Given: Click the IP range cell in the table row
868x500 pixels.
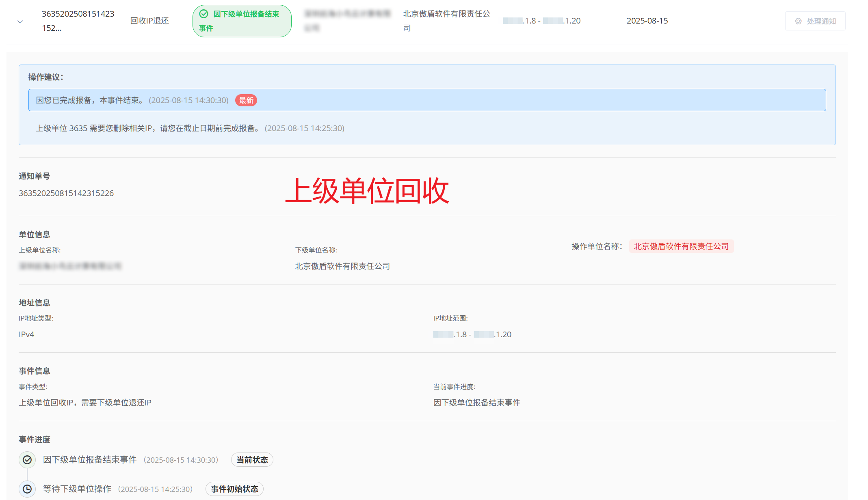Looking at the screenshot, I should click(541, 21).
